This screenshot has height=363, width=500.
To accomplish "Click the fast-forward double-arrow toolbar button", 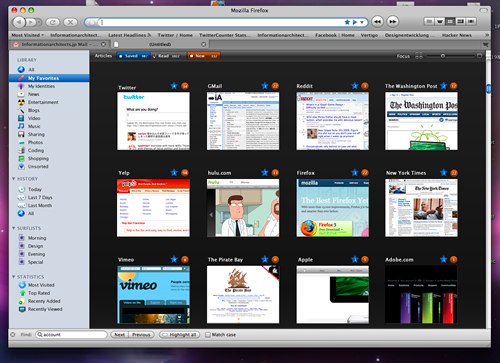I will point(393,22).
